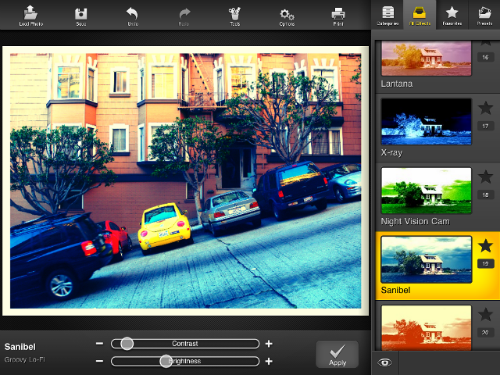Screen dimensions: 500x375
Task: Select the X-ray effect thumbnail
Action: [x=426, y=122]
